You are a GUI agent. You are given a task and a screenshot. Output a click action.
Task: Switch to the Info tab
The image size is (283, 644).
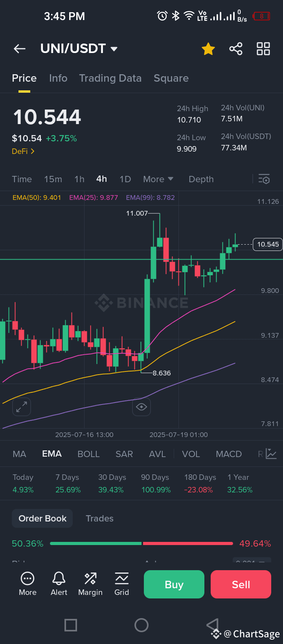click(x=58, y=78)
